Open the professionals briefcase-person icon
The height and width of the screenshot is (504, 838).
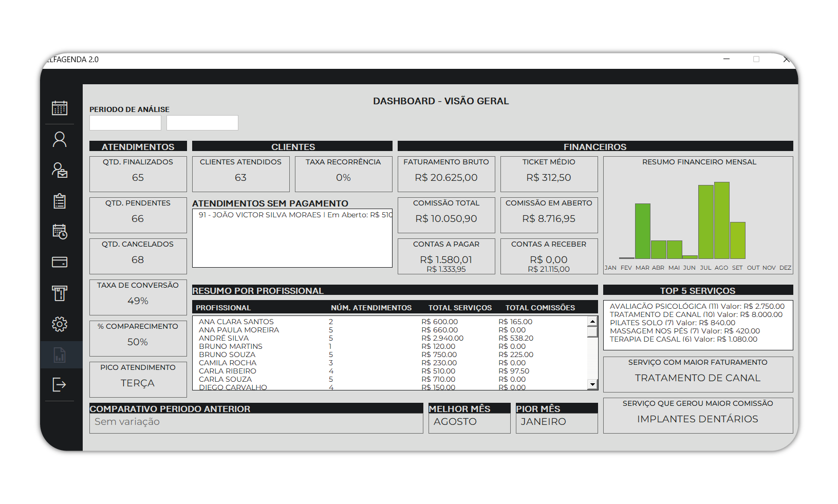click(60, 170)
